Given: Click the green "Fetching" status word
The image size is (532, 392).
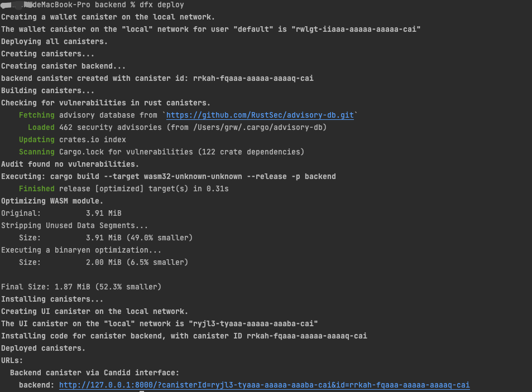Looking at the screenshot, I should point(37,115).
